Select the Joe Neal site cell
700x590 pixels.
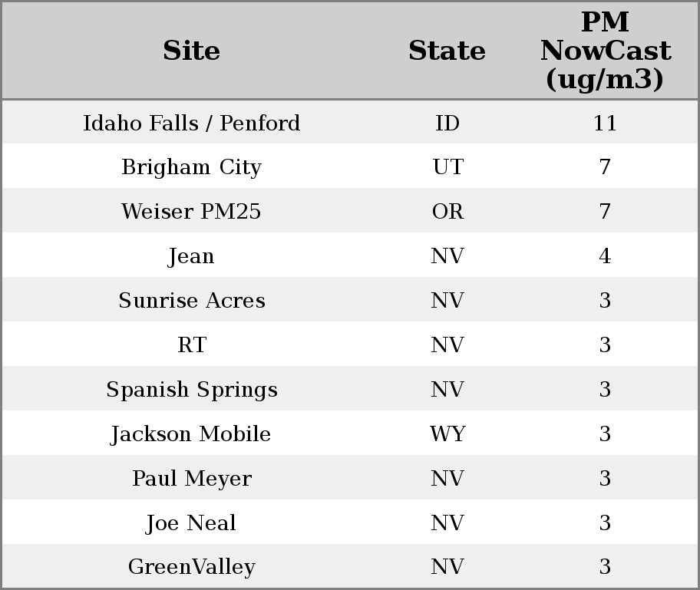[191, 523]
